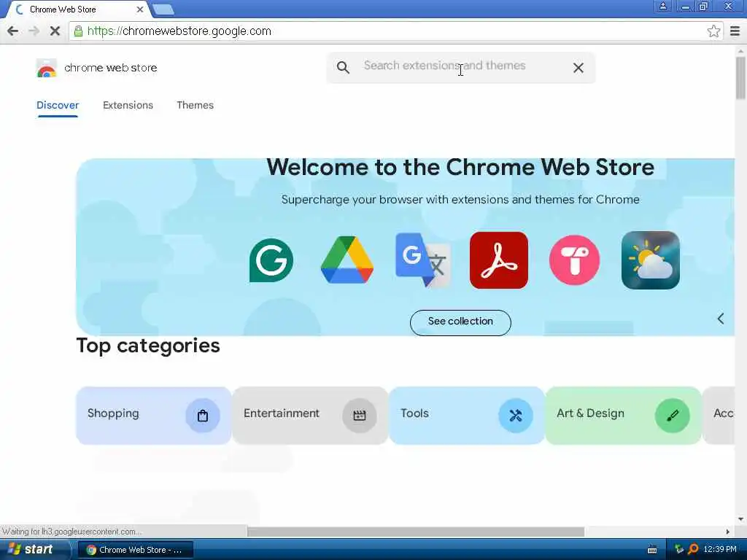Open the weather extension icon
The height and width of the screenshot is (560, 747).
650,260
